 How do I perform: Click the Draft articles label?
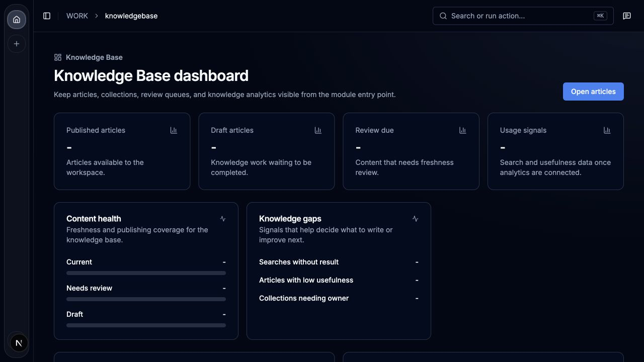pyautogui.click(x=232, y=130)
